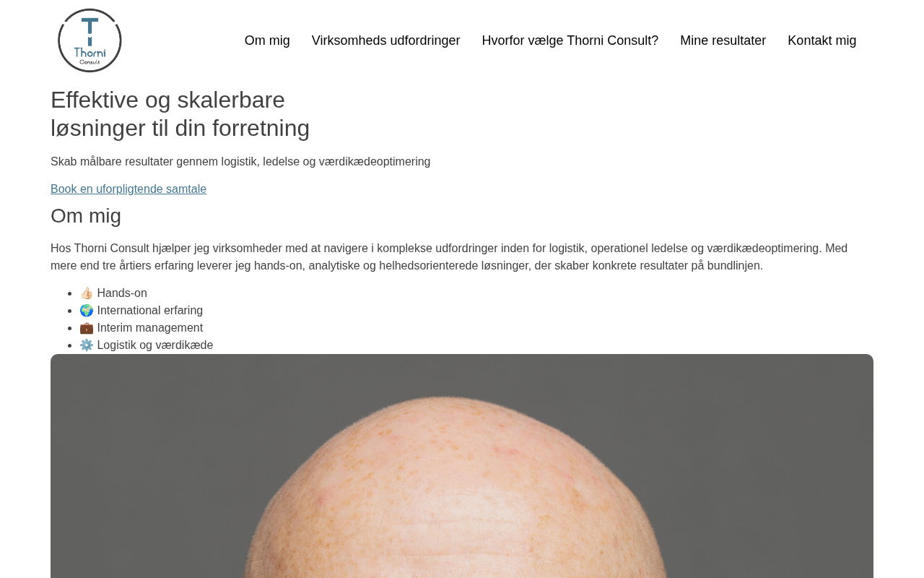Click the thumbs-up emoji beside Hands-on

pyautogui.click(x=87, y=293)
